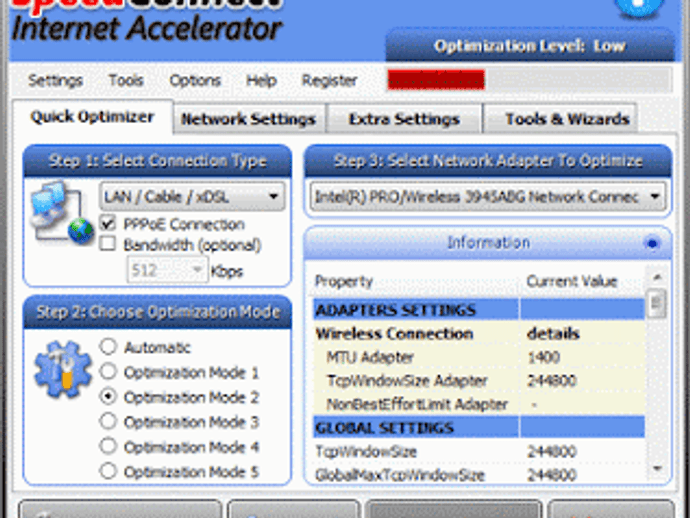Click the Step 2: Choose Optimization Mode header
The height and width of the screenshot is (518, 690).
pyautogui.click(x=158, y=312)
